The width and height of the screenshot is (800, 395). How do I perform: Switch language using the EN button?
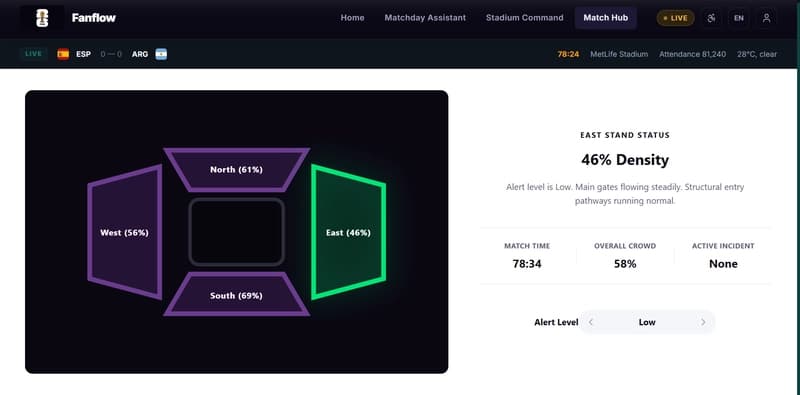738,18
